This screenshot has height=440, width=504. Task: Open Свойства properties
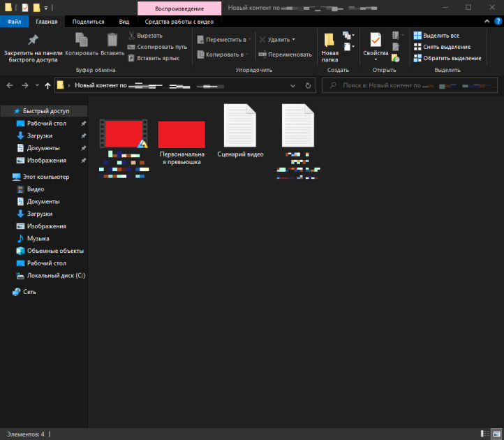[x=376, y=47]
